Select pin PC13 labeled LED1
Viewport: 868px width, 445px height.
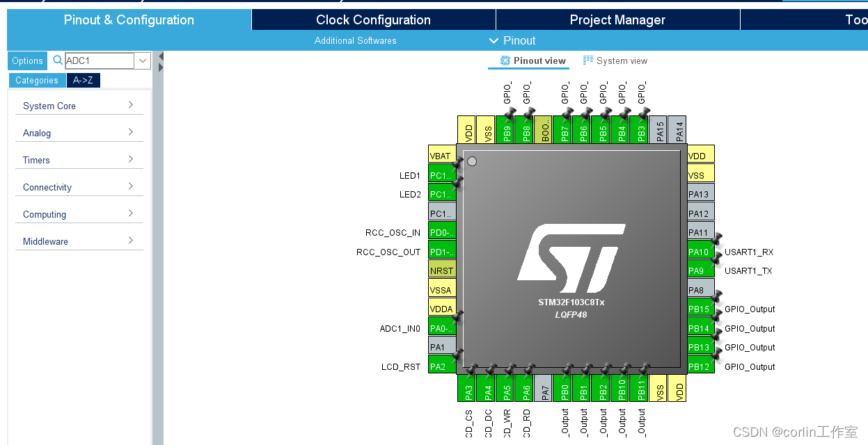pyautogui.click(x=442, y=175)
